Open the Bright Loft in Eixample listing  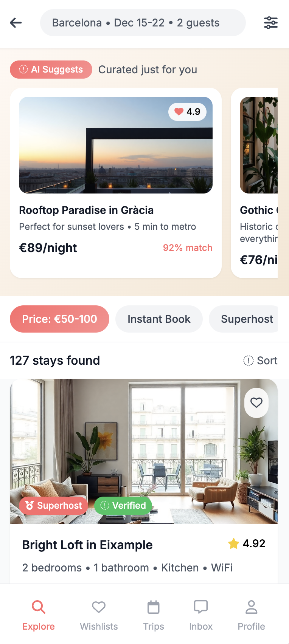click(x=87, y=545)
